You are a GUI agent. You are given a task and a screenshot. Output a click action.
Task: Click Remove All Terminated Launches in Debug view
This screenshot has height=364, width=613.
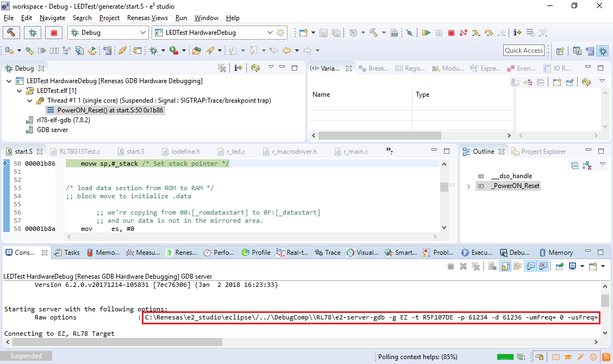point(222,68)
